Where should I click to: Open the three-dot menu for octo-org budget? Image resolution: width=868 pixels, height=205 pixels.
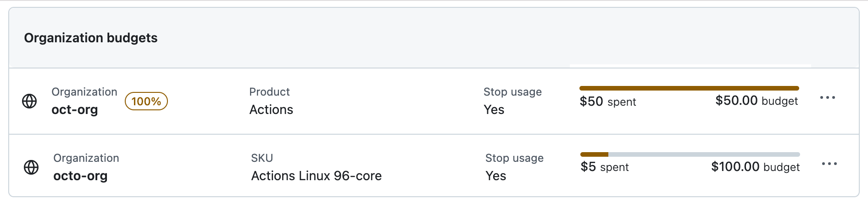point(829,164)
